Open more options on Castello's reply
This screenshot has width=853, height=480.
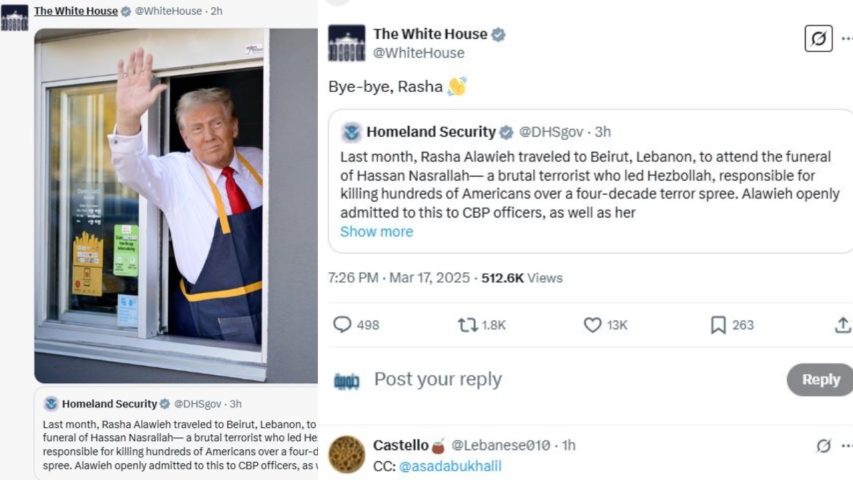coord(846,446)
